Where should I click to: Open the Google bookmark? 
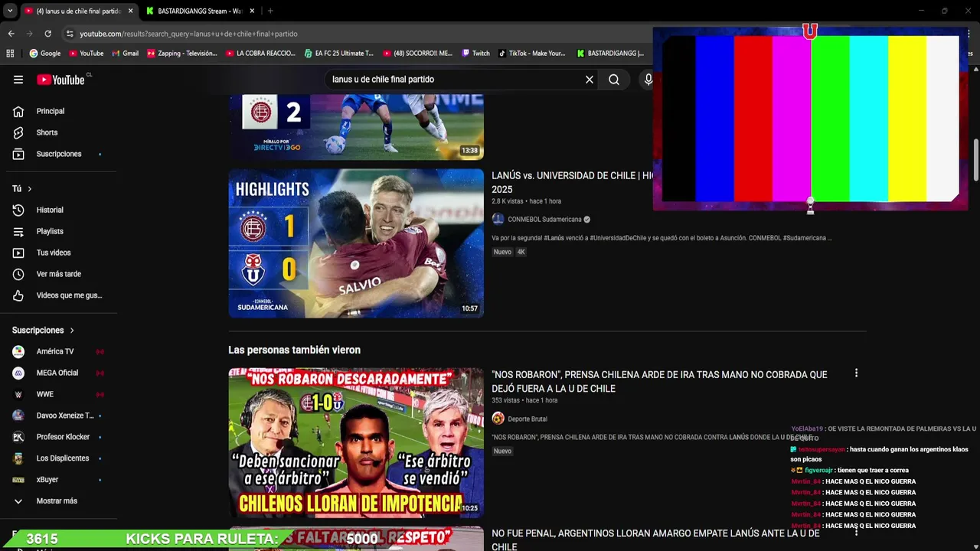tap(45, 54)
